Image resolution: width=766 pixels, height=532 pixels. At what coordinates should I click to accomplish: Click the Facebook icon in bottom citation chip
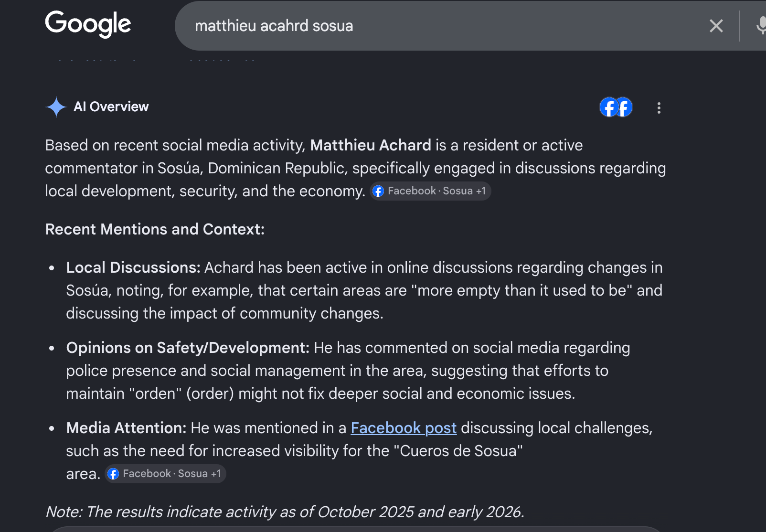(113, 474)
